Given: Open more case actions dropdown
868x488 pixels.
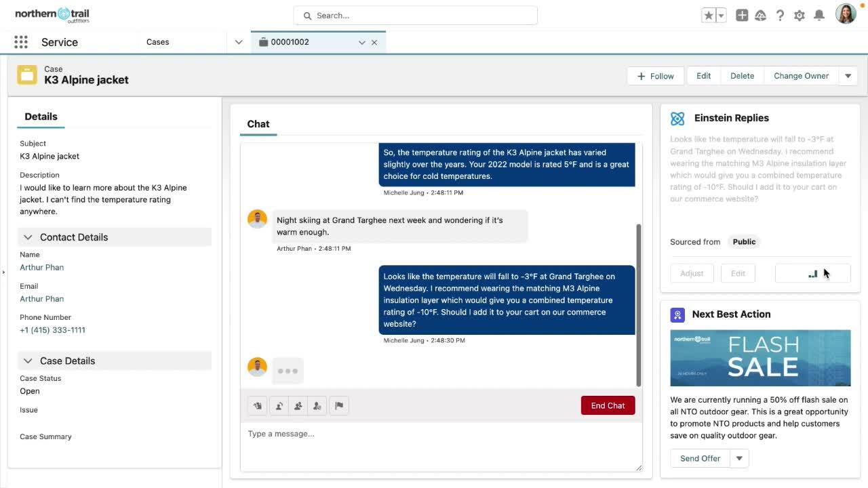Looking at the screenshot, I should tap(848, 76).
